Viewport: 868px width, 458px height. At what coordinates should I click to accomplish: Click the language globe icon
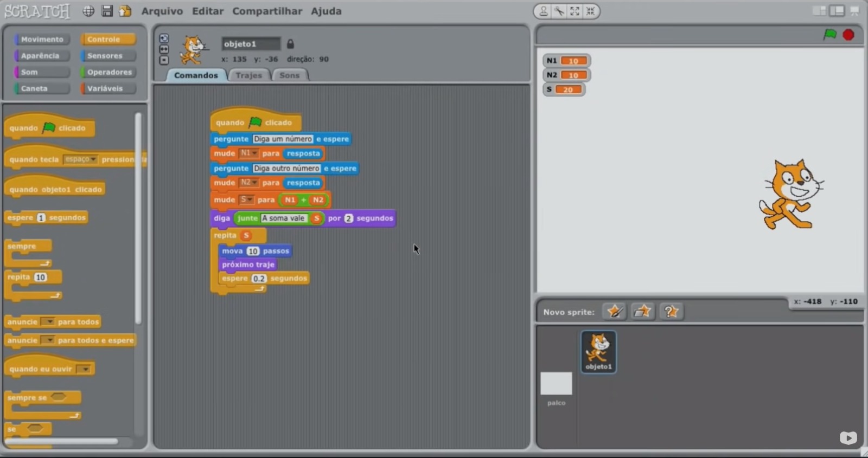(88, 11)
